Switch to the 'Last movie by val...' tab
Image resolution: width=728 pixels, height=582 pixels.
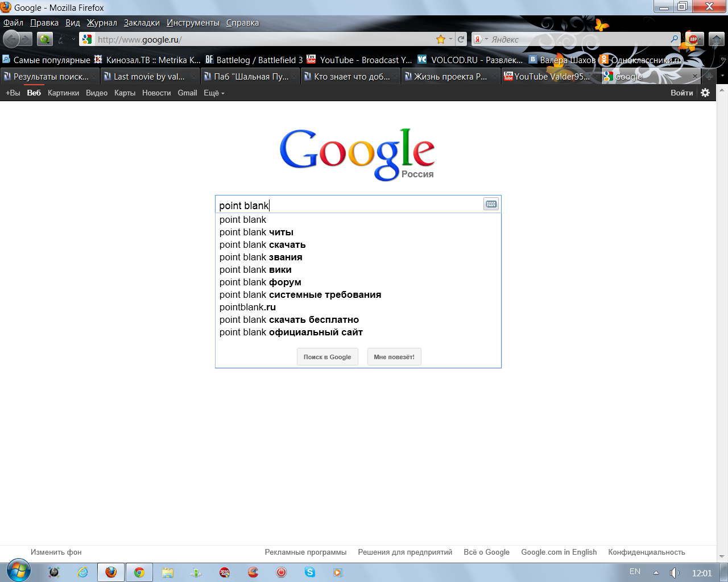(150, 76)
